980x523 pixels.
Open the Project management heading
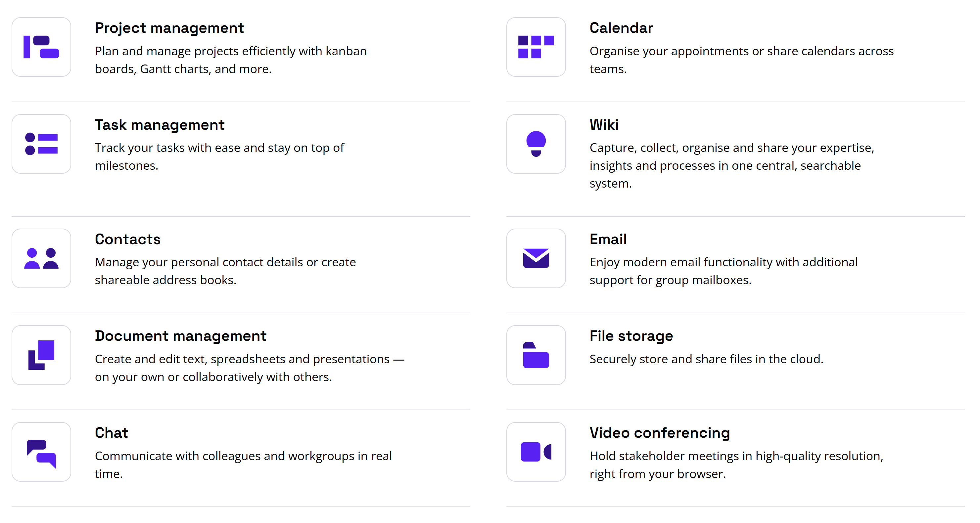tap(169, 28)
